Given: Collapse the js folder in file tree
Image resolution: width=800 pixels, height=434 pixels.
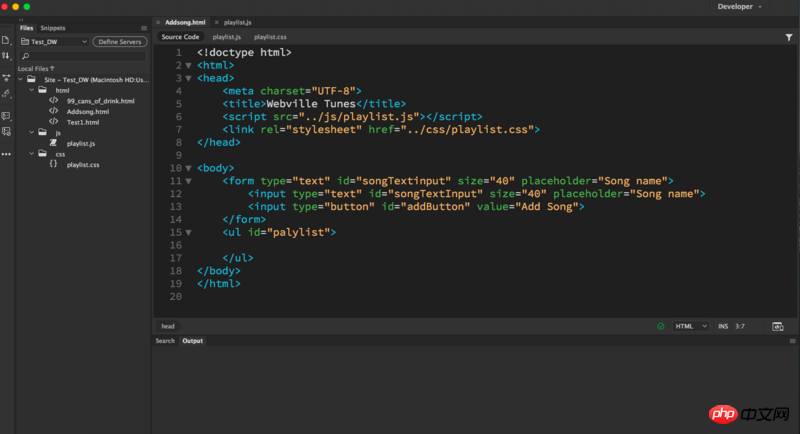Looking at the screenshot, I should [x=32, y=133].
